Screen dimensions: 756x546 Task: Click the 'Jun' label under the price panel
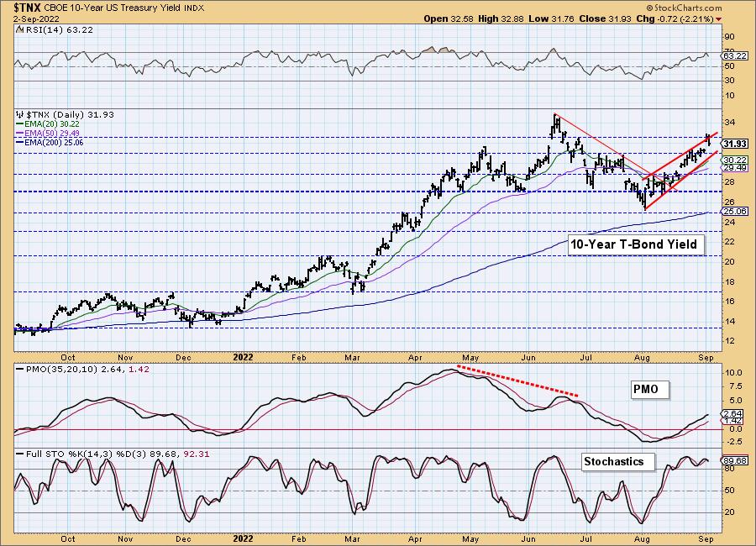coord(528,358)
